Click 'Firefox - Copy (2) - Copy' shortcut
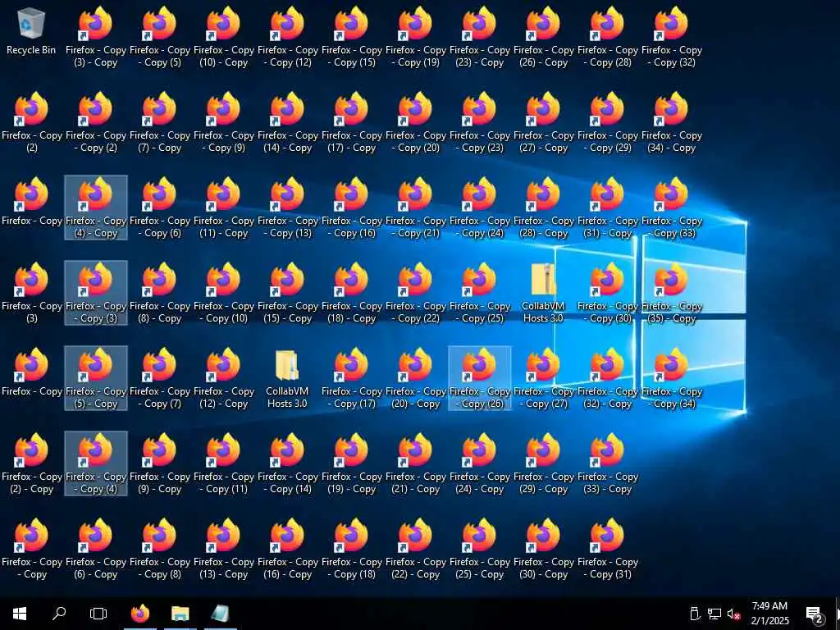The width and height of the screenshot is (840, 630). pos(32,463)
